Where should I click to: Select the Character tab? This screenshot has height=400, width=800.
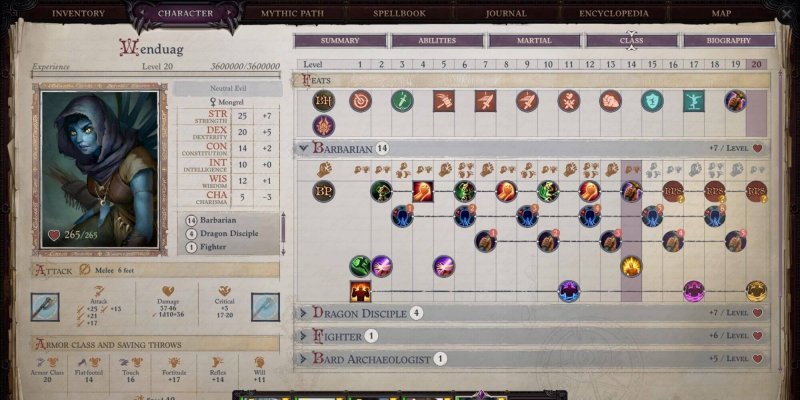click(x=185, y=13)
